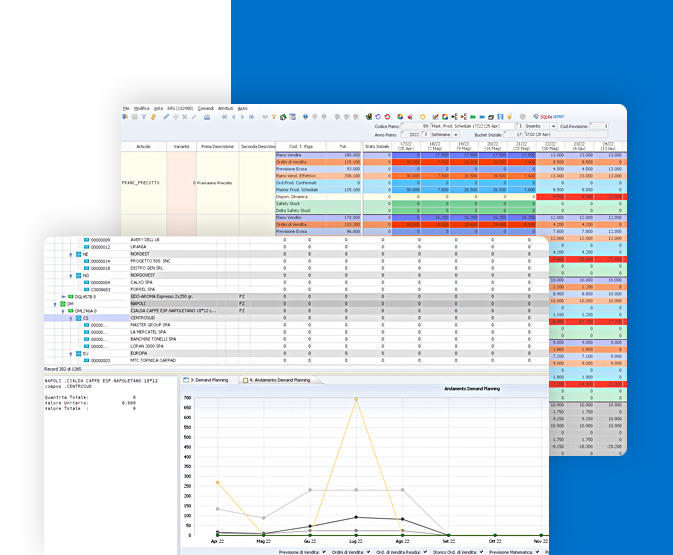Screen dimensions: 673x555
Task: Click the grey X delete toolbar icon
Action: (x=185, y=117)
